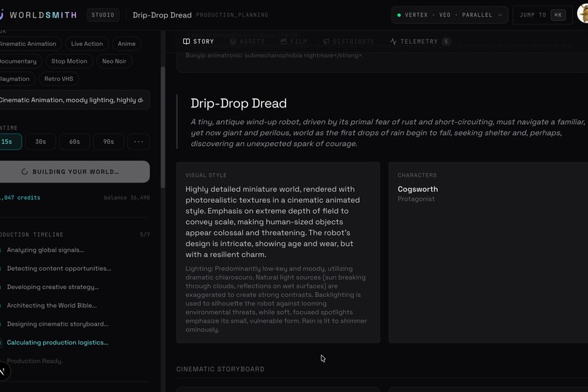Open the user avatar menu
This screenshot has width=588, height=392.
(582, 15)
